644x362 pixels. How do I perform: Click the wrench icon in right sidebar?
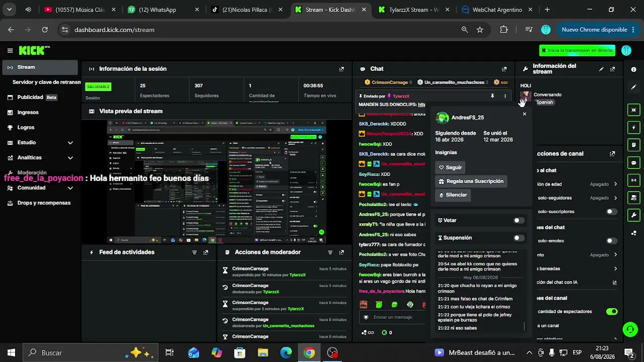pos(633,215)
